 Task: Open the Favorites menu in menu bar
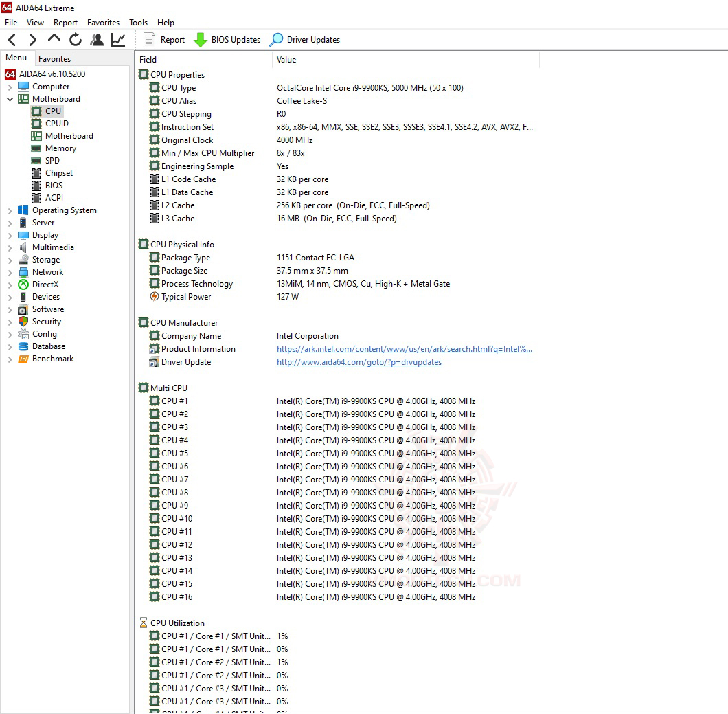[103, 22]
